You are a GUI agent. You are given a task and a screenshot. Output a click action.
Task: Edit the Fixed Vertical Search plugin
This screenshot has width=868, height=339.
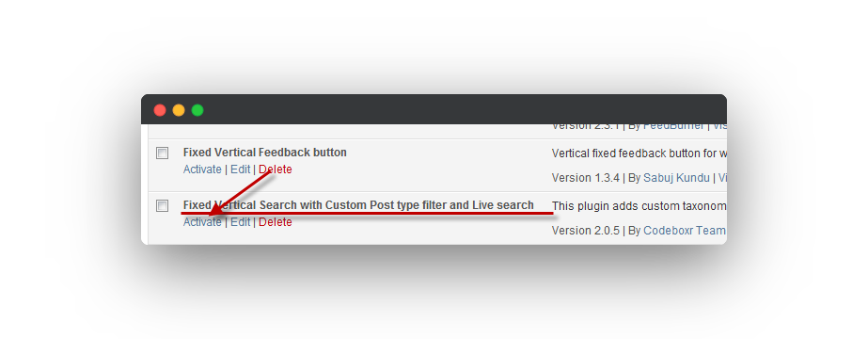(x=240, y=222)
